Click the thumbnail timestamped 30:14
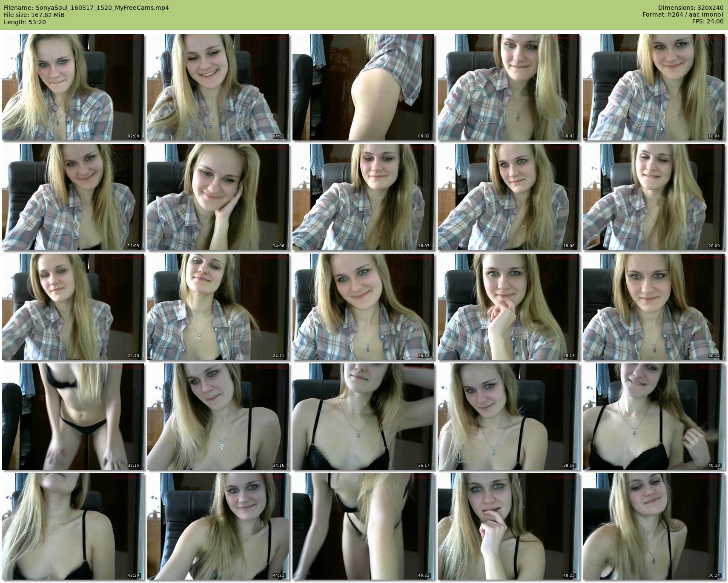Image resolution: width=728 pixels, height=583 pixels. pyautogui.click(x=653, y=307)
